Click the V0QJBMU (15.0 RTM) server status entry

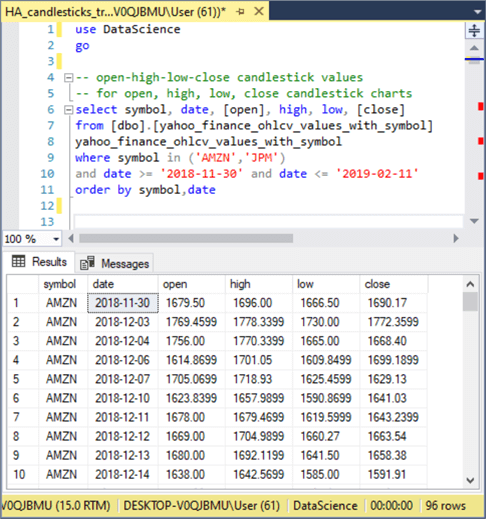point(55,506)
